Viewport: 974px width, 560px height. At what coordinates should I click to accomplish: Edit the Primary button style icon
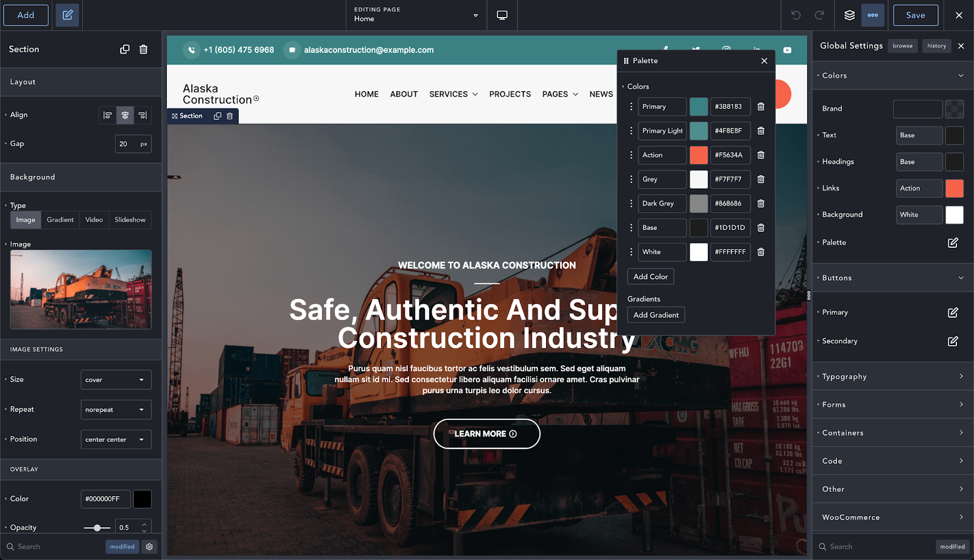[x=953, y=312]
